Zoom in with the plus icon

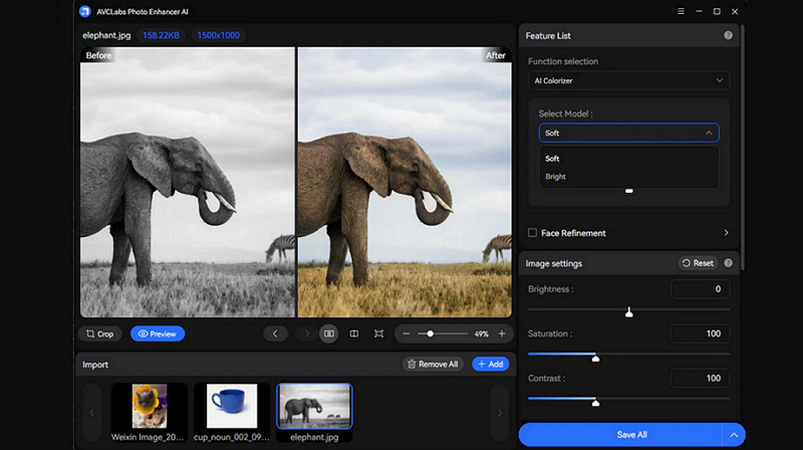(502, 334)
